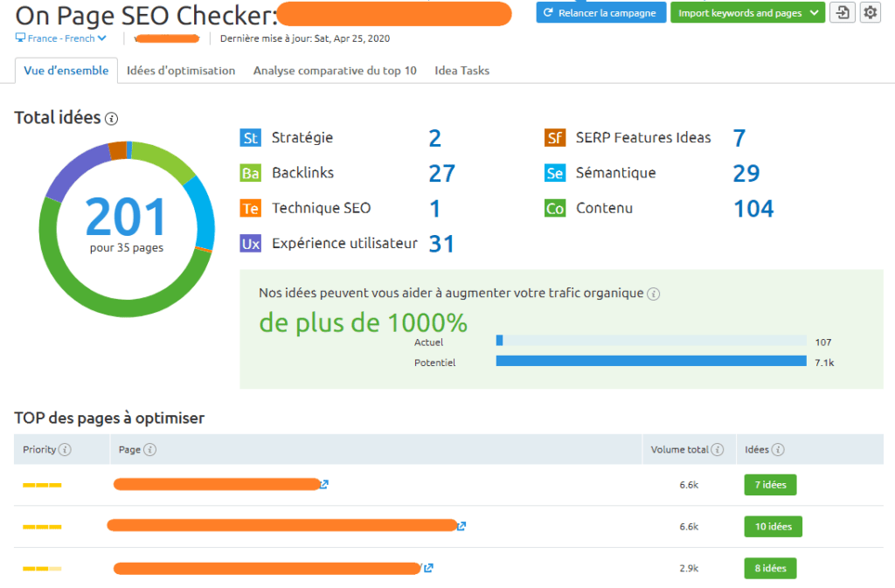Click the external link icon on the first page
This screenshot has width=895, height=588.
click(x=323, y=484)
